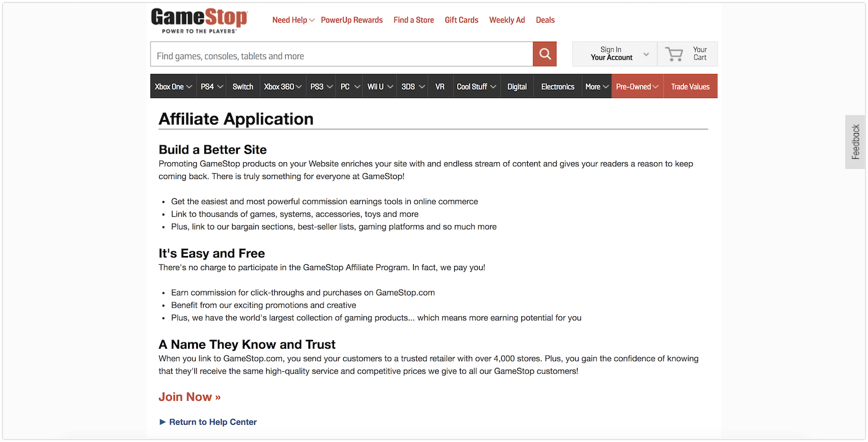This screenshot has width=868, height=442.
Task: Open the Weekly Ad link
Action: (x=506, y=20)
